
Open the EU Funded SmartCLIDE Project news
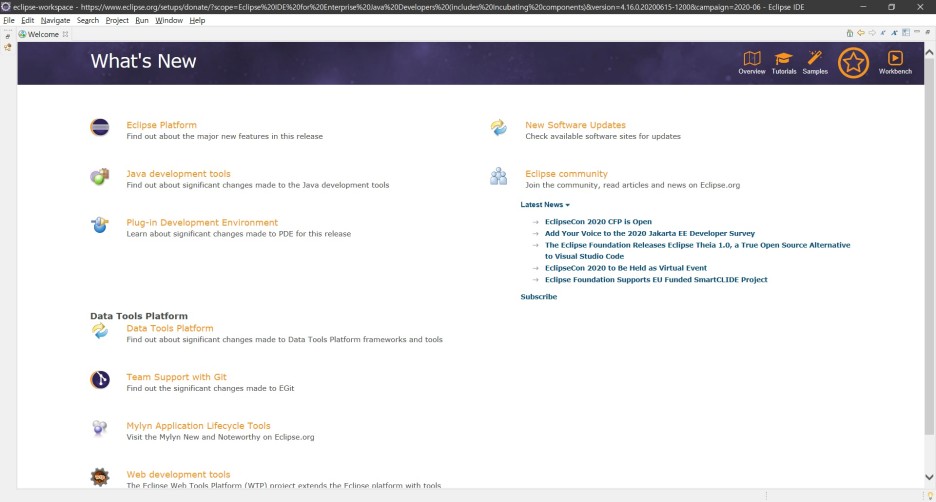tap(656, 279)
